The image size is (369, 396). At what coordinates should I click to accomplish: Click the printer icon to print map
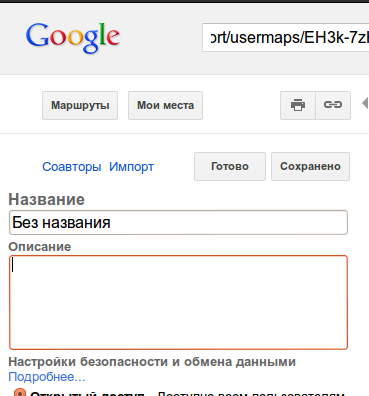pos(298,105)
